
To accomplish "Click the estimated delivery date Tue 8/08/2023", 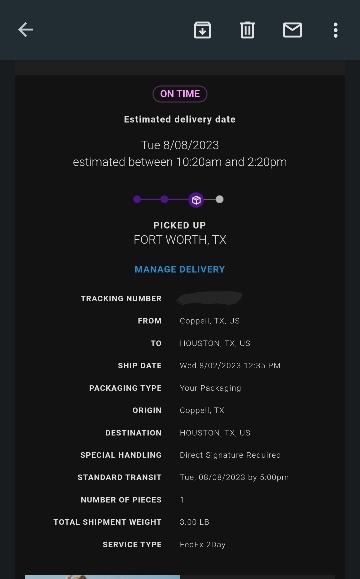I will coord(180,145).
